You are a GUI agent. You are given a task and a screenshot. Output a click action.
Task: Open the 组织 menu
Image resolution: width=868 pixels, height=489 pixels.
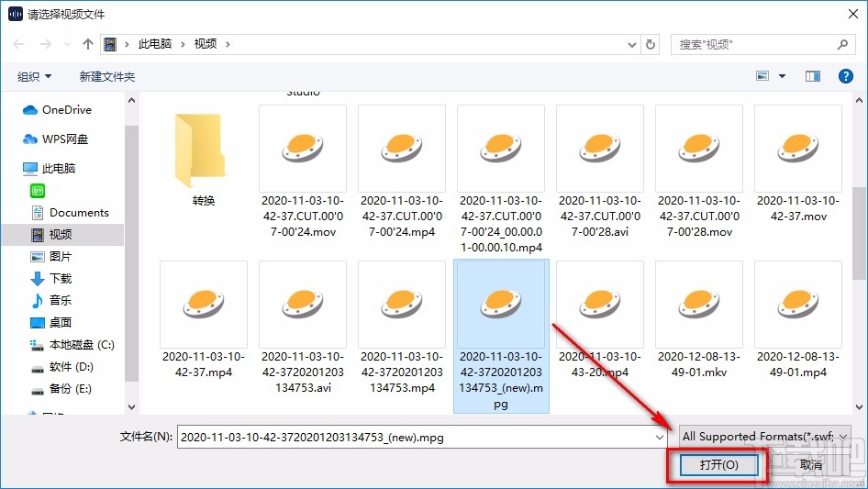34,76
